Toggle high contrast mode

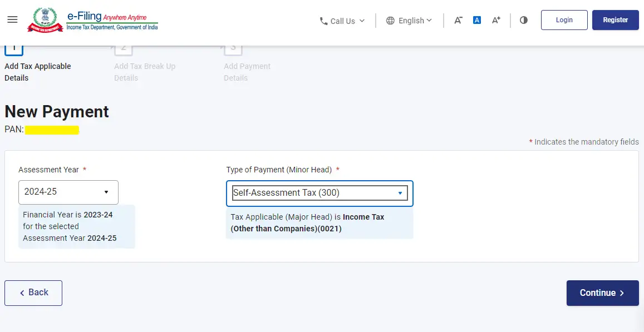523,19
